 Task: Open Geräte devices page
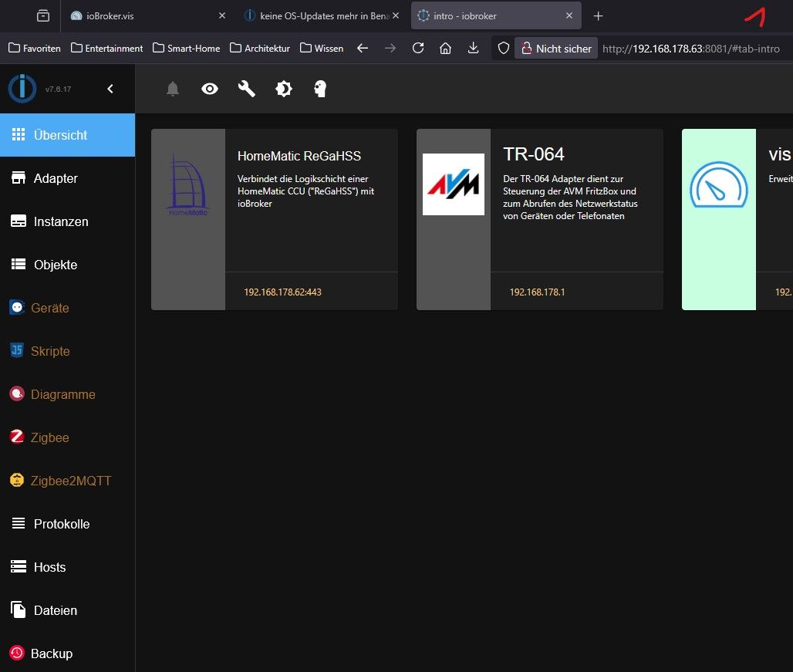49,308
